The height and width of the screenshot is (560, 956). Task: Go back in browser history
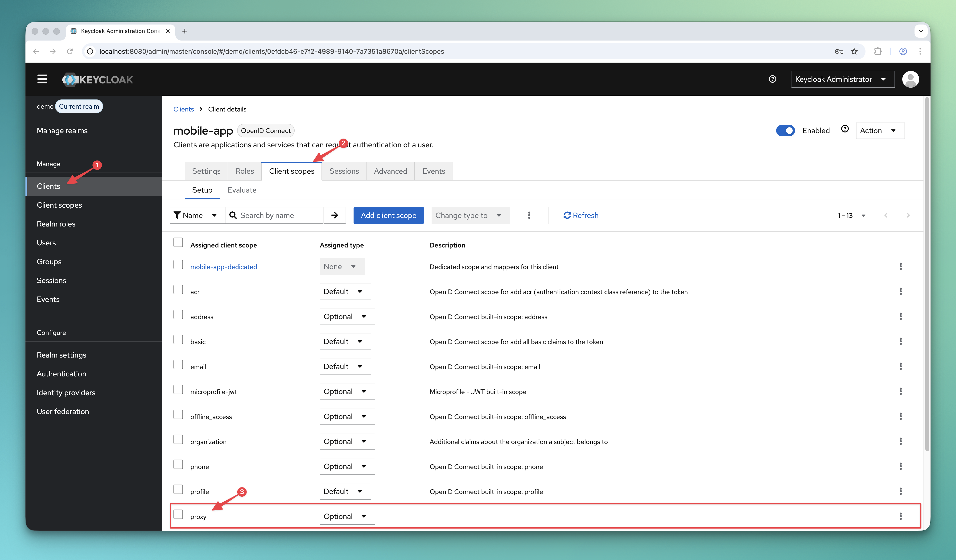[x=36, y=51]
